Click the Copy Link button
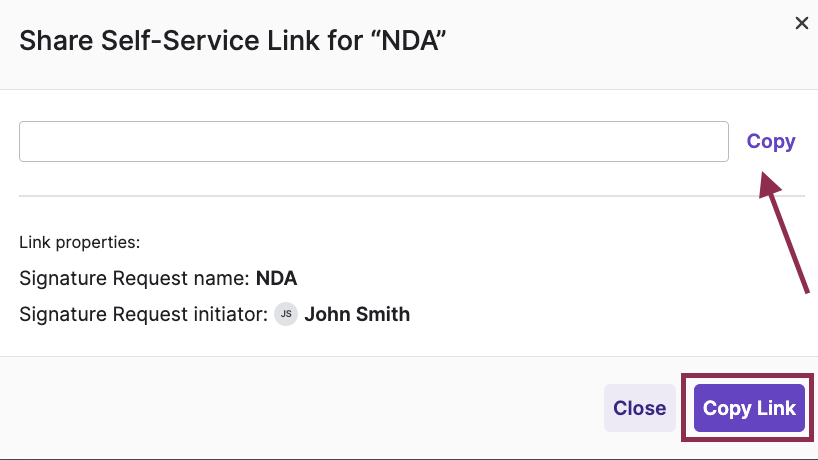Screen dimensions: 818x460 pyautogui.click(x=749, y=408)
